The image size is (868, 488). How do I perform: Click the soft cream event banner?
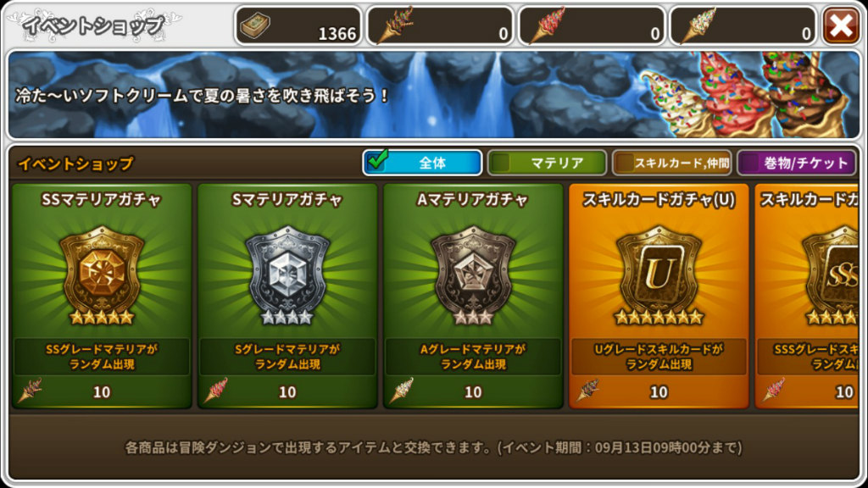[434, 95]
